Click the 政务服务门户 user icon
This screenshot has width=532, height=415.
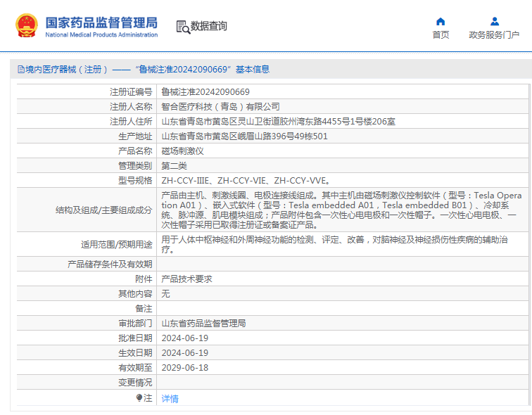(x=495, y=22)
